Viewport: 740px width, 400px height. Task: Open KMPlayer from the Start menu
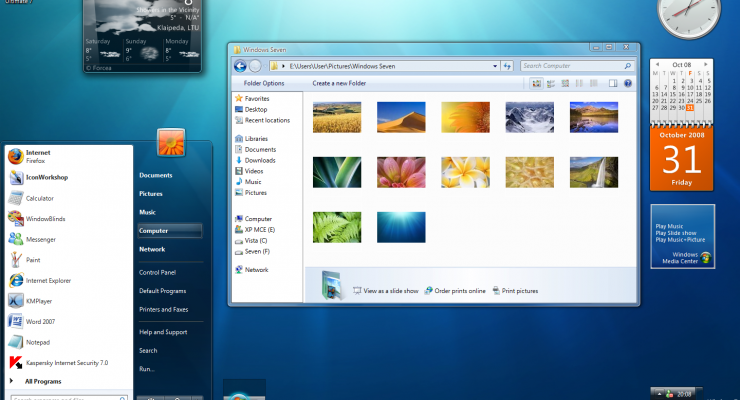pyautogui.click(x=39, y=300)
